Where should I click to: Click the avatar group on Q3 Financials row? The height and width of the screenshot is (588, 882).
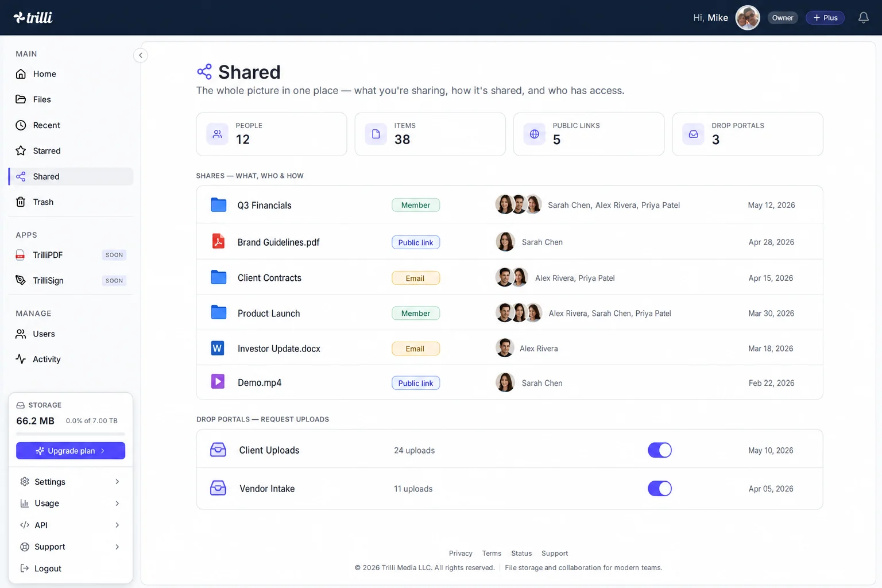519,204
